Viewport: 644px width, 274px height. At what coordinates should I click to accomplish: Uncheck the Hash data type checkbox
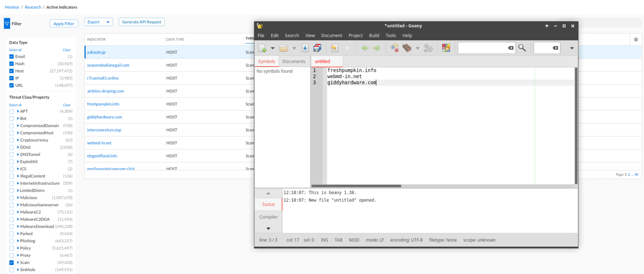(12, 64)
